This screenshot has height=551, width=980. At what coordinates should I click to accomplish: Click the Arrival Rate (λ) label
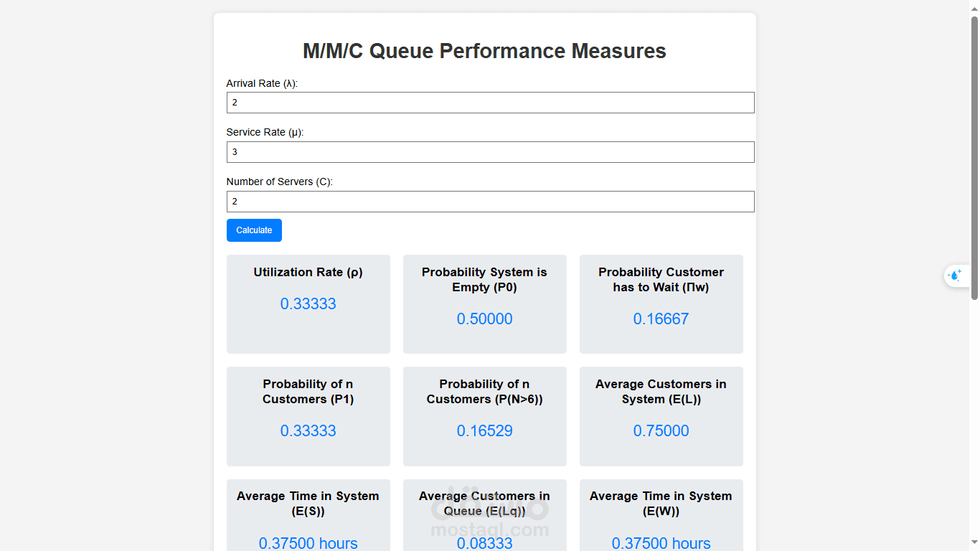(262, 83)
